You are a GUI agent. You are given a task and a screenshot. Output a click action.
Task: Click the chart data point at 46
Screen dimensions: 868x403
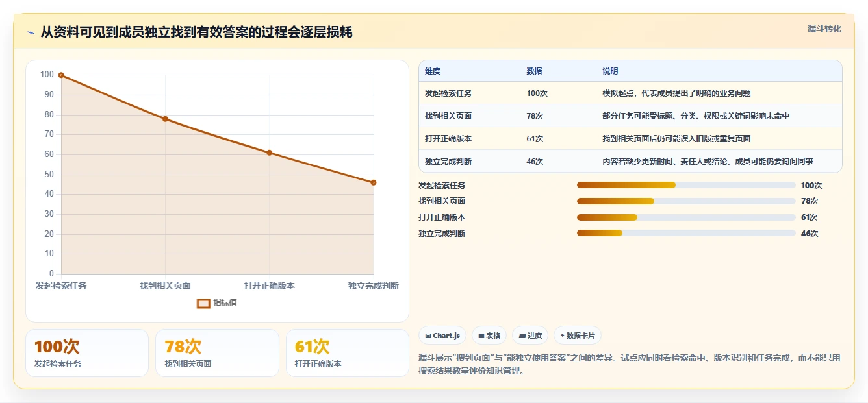point(374,182)
